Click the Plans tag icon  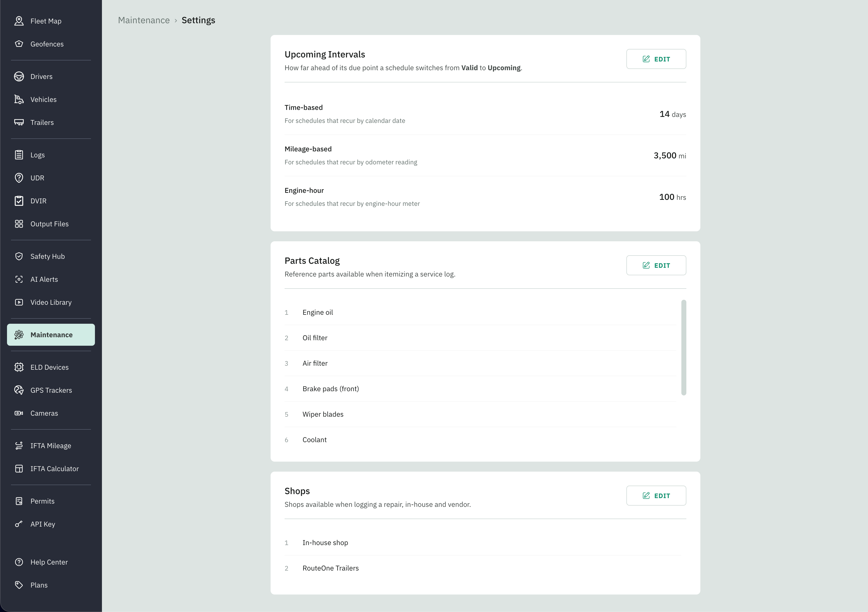(x=19, y=585)
